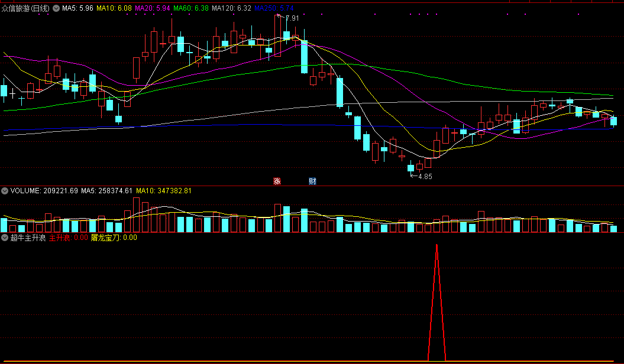Screen dimensions: 624x364
Task: Expand the 众信旅游 main chart indicator dropdown
Action: 56,8
